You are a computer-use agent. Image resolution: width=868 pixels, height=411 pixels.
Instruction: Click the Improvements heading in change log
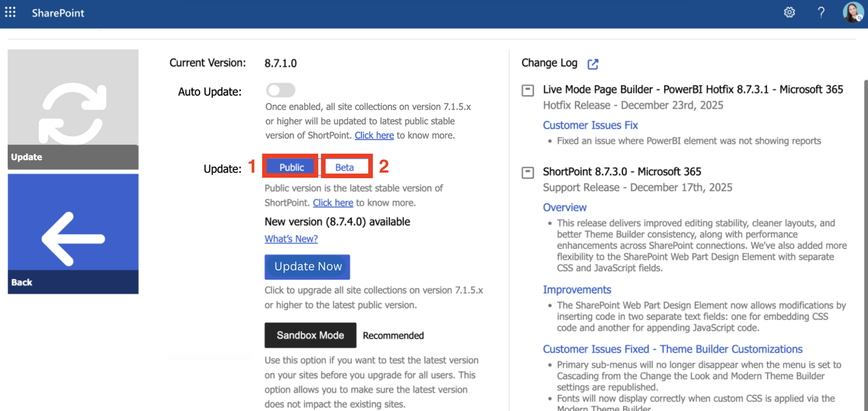(x=577, y=290)
